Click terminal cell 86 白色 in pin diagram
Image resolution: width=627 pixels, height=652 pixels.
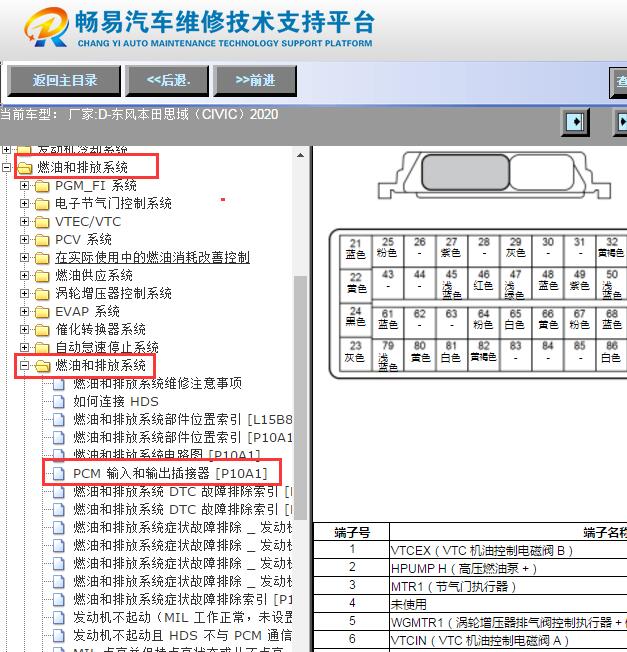pos(611,355)
